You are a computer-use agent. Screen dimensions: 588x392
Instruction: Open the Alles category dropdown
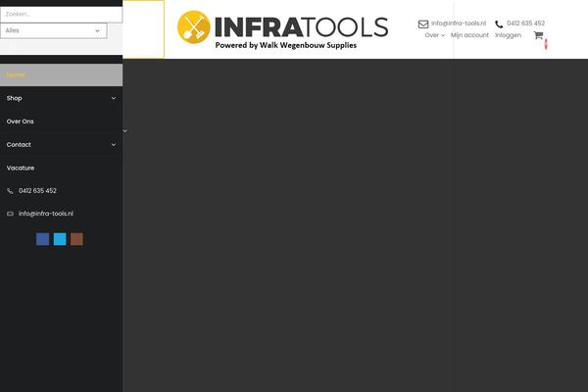pyautogui.click(x=54, y=30)
